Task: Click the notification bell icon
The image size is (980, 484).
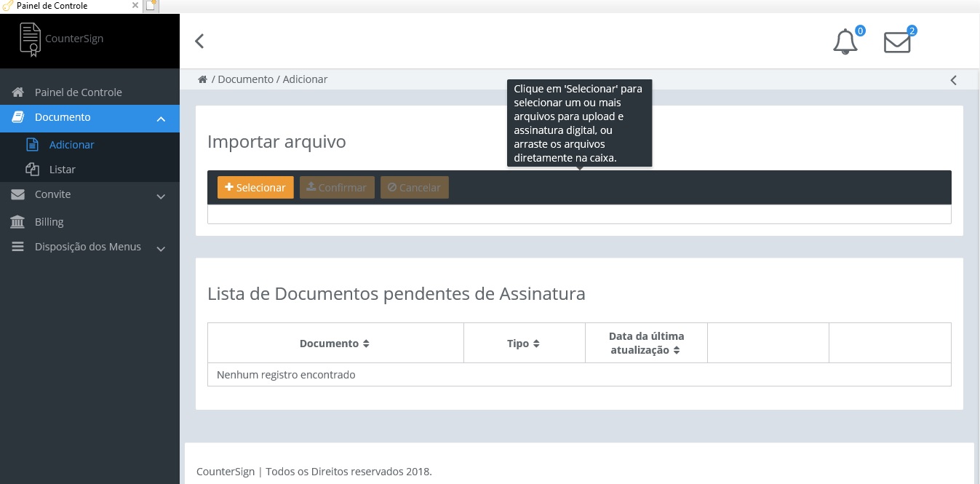Action: [x=845, y=42]
